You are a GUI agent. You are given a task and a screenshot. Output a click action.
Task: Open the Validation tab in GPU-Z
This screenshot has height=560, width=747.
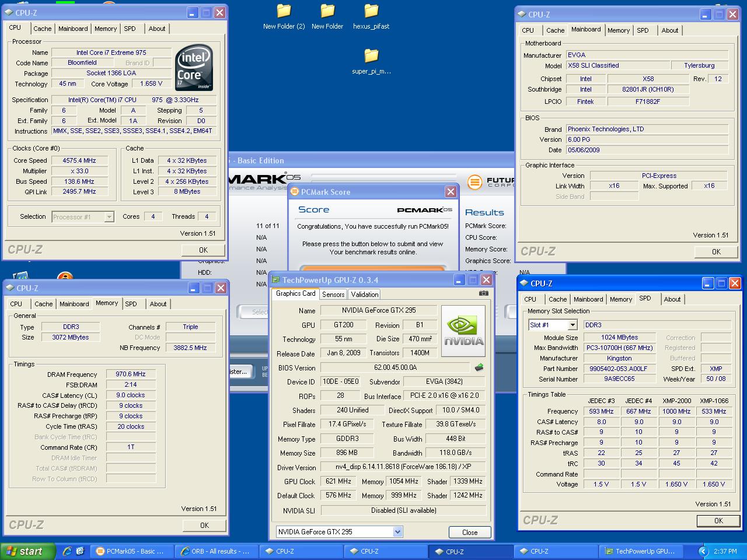click(x=365, y=295)
